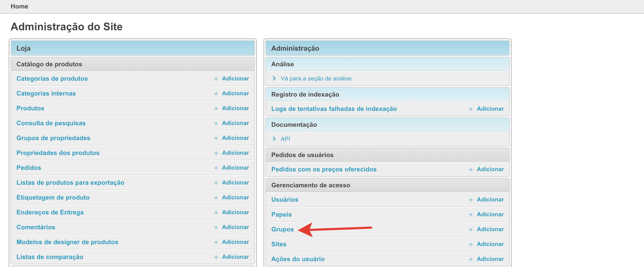Go to Categorias internas list
This screenshot has width=644, height=267.
pos(46,93)
